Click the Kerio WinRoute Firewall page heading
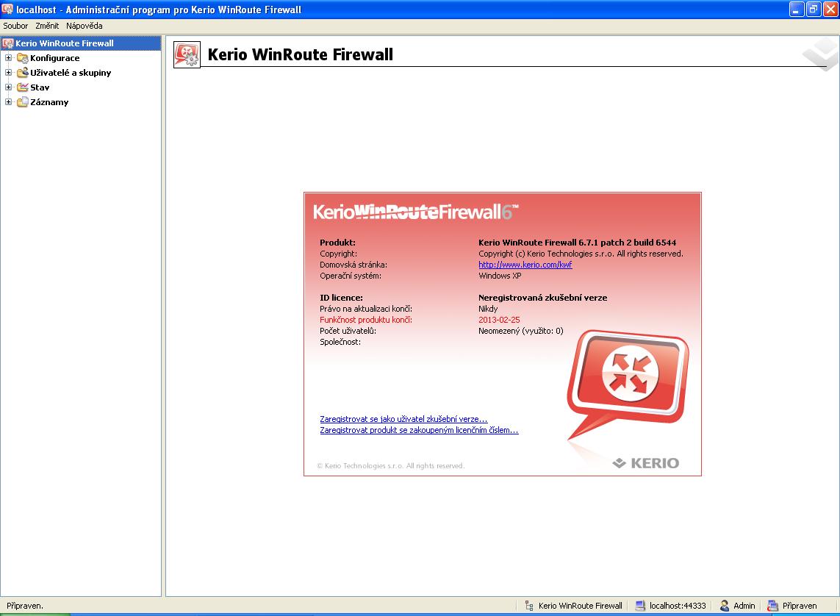The height and width of the screenshot is (616, 840). (x=300, y=54)
